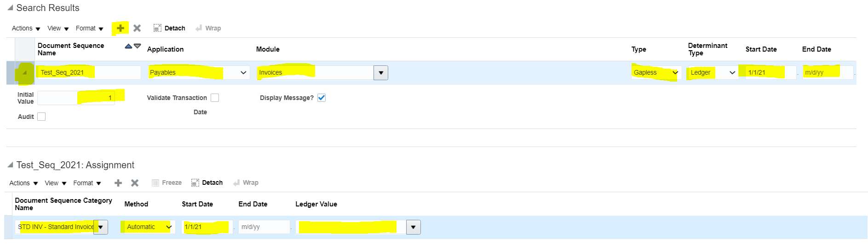This screenshot has height=247, width=868.
Task: Tick the Audit checkbox
Action: coord(41,117)
